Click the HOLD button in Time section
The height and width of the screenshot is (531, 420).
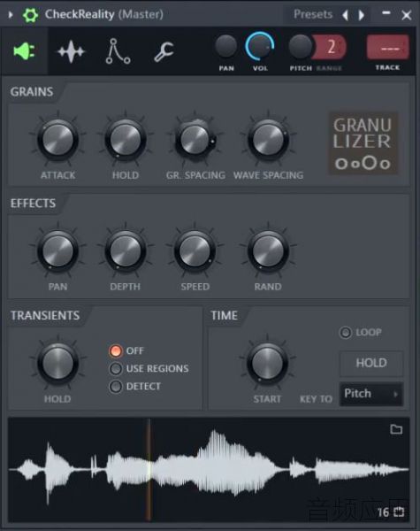coord(371,364)
